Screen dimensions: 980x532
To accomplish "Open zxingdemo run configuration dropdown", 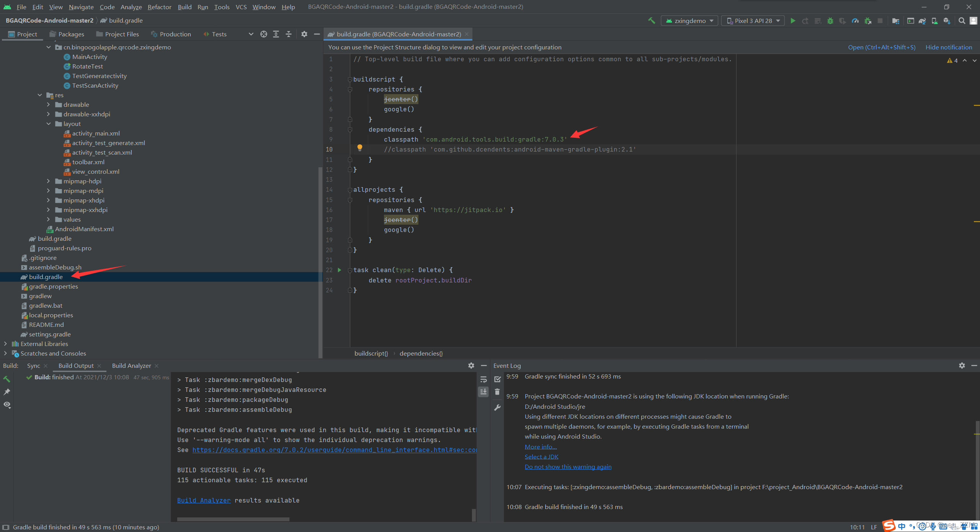I will [x=689, y=21].
